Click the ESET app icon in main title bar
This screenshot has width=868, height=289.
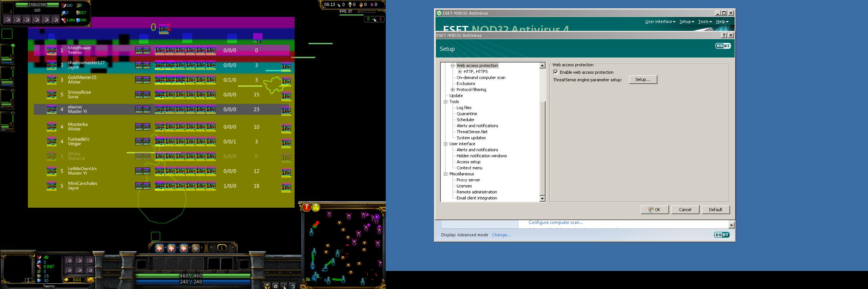pyautogui.click(x=439, y=13)
